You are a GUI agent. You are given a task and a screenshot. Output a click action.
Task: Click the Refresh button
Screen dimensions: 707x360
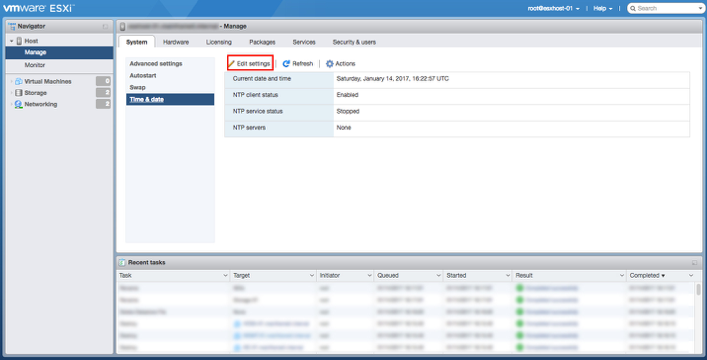298,64
